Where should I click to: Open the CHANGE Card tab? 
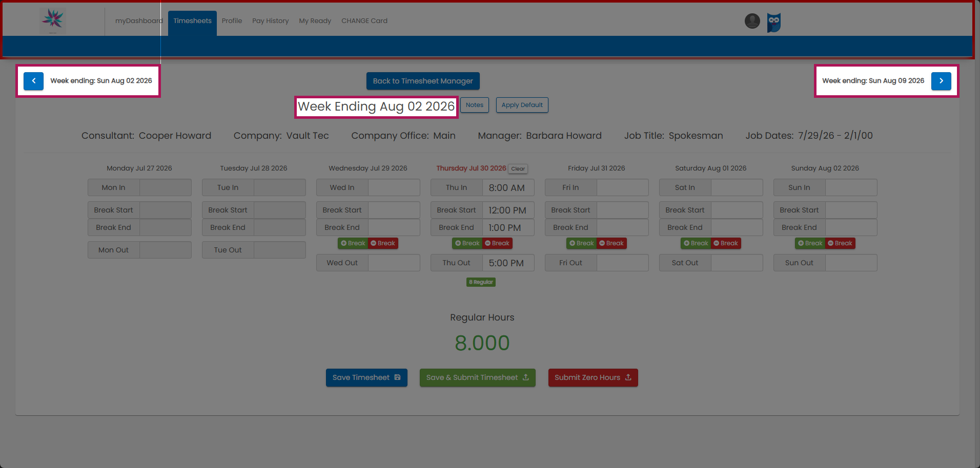coord(364,21)
